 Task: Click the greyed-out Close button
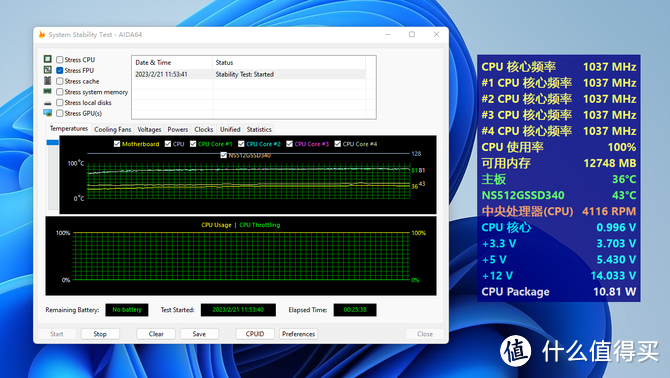click(x=425, y=334)
